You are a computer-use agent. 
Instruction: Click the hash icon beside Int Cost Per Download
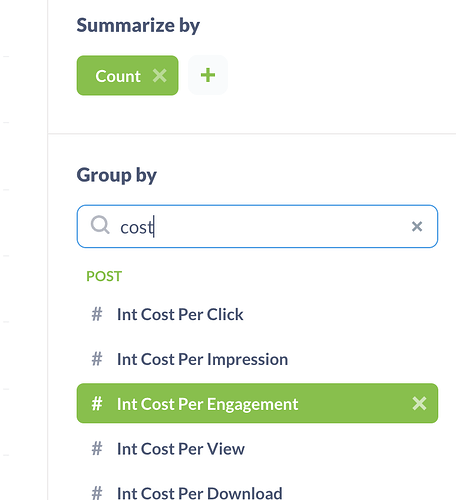pos(97,493)
